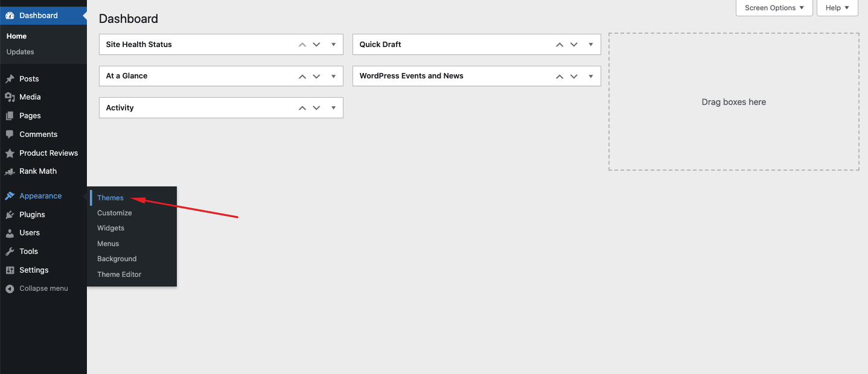
Task: Click the Tools wrench icon
Action: click(11, 251)
